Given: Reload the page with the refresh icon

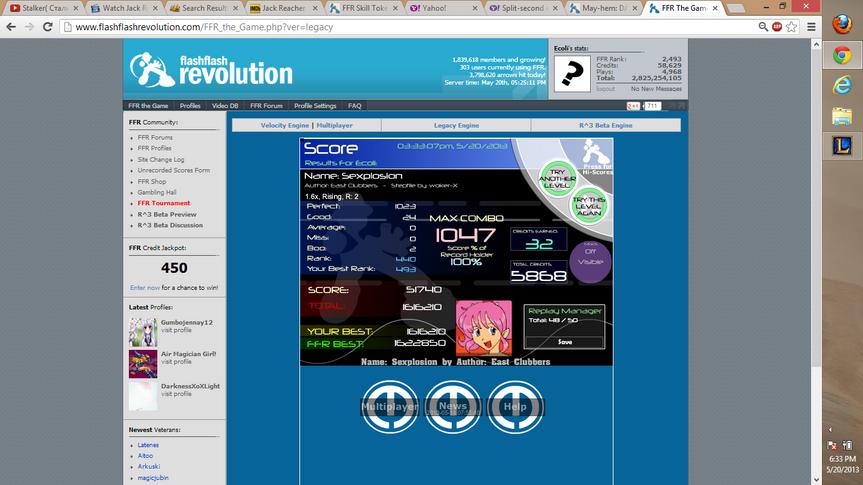Looking at the screenshot, I should point(47,26).
